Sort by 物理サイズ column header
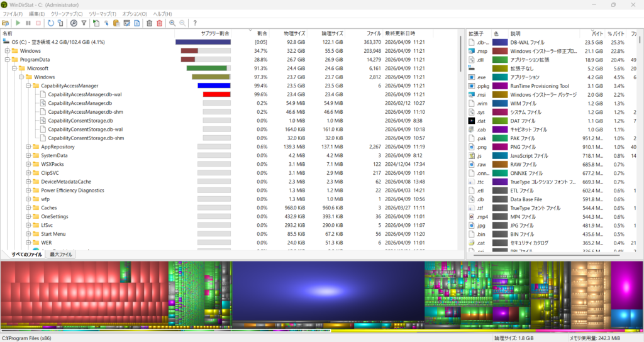Image resolution: width=644 pixels, height=342 pixels. [293, 33]
